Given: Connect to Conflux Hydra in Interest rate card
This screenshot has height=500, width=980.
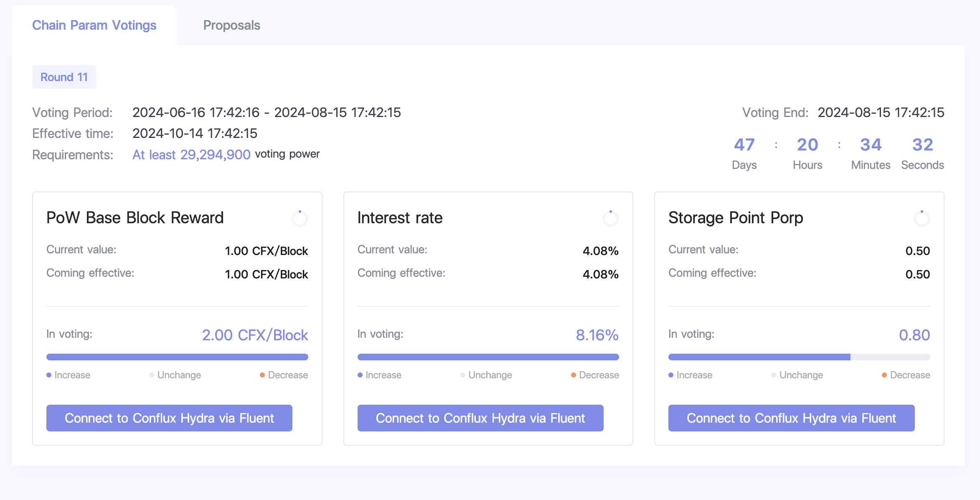Looking at the screenshot, I should [x=480, y=418].
